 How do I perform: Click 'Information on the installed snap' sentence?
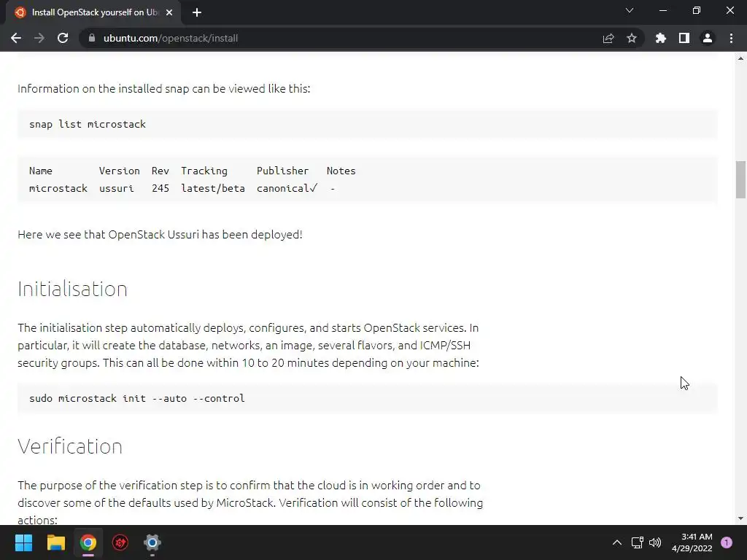(x=164, y=89)
